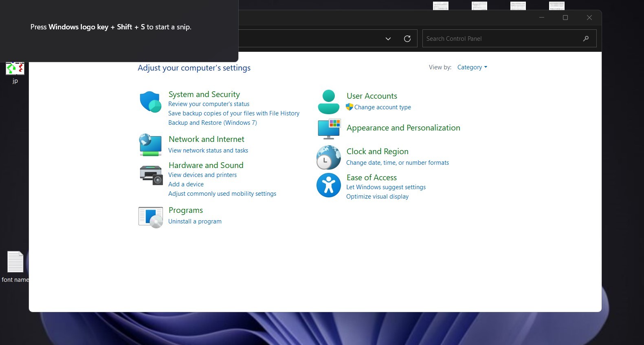This screenshot has height=345, width=644.
Task: Click Add a device link
Action: pos(186,184)
